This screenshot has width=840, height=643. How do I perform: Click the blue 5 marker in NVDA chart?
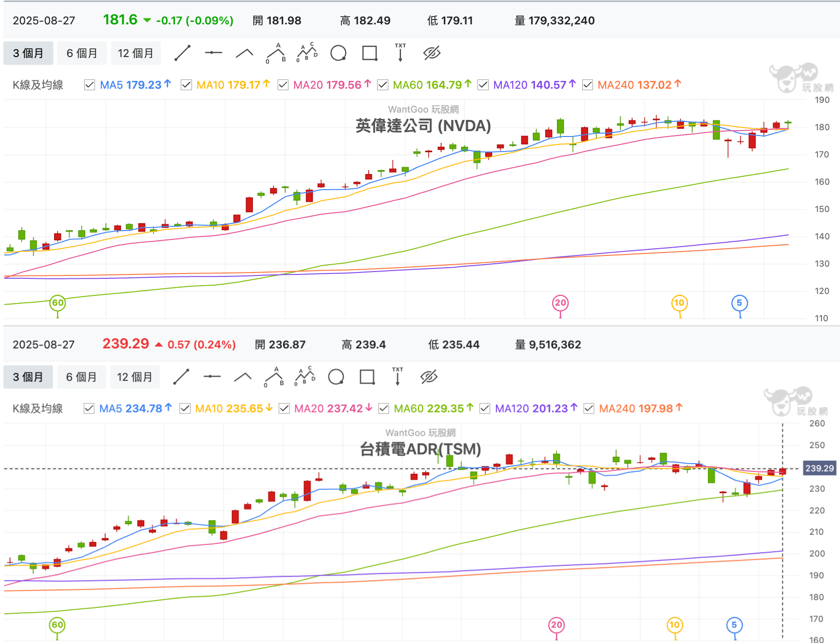tap(740, 303)
